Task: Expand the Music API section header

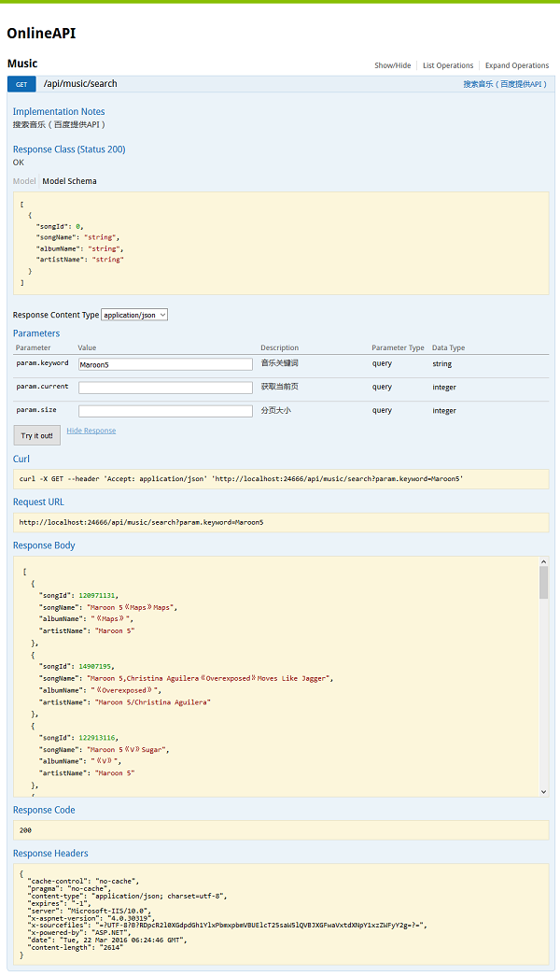Action: pyautogui.click(x=22, y=64)
